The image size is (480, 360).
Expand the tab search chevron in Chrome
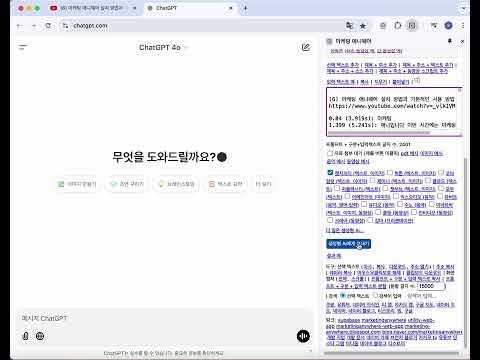point(464,8)
